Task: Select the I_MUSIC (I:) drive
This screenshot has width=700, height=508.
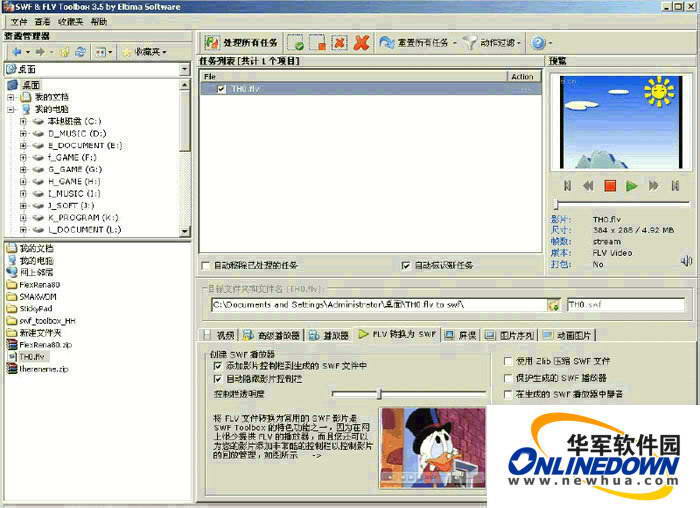Action: 74,193
